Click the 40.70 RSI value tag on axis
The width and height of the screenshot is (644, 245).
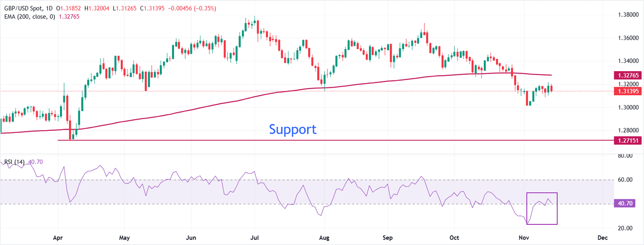tap(628, 204)
